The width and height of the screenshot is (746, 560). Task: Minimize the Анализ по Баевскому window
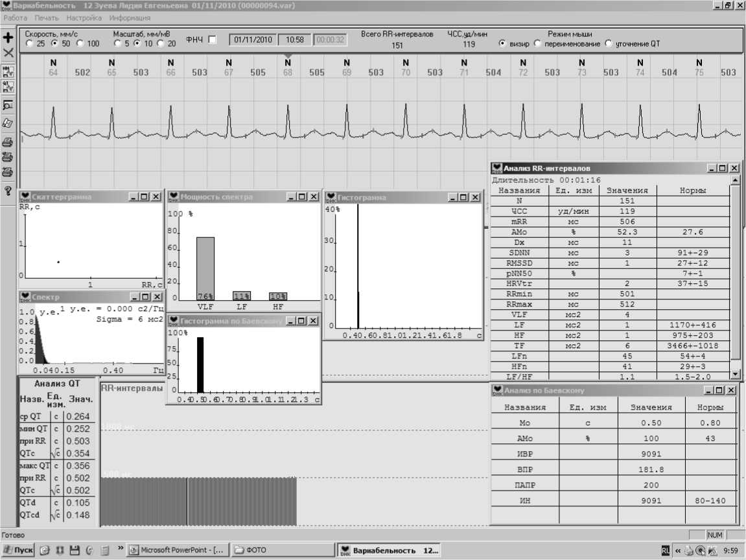[x=709, y=390]
